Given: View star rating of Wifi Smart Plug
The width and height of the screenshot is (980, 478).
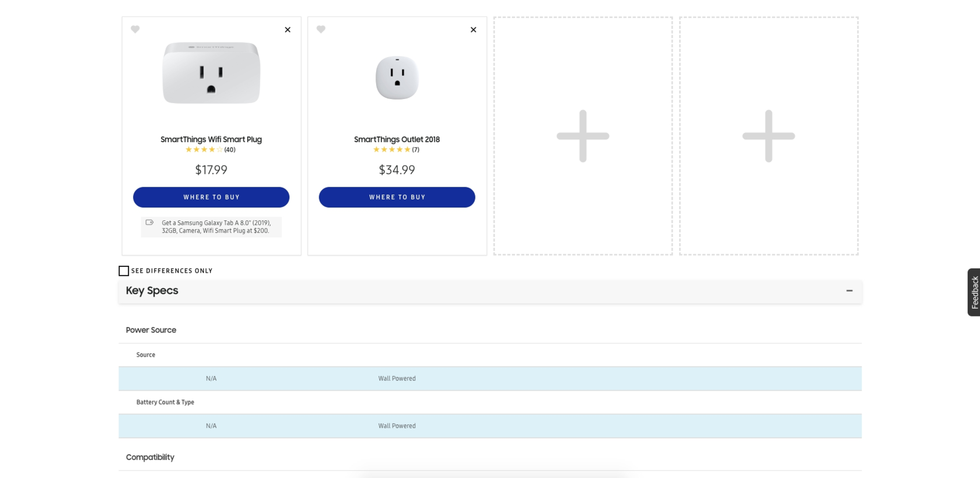Looking at the screenshot, I should [204, 150].
